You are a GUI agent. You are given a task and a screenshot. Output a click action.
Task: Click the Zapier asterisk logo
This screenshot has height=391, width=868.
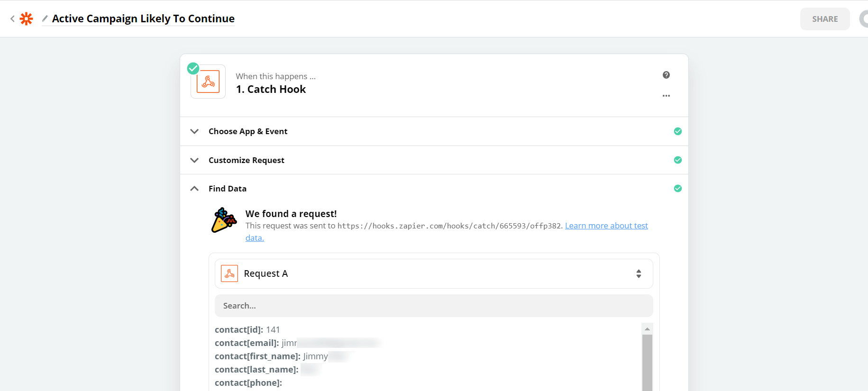27,19
